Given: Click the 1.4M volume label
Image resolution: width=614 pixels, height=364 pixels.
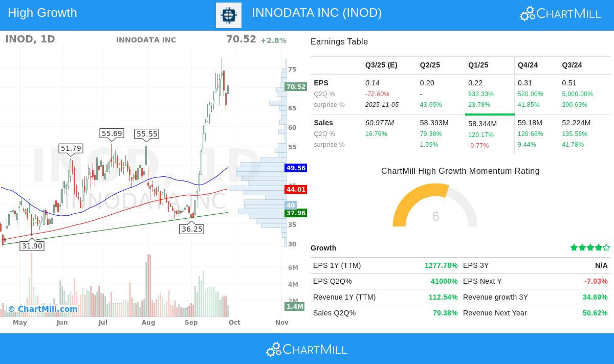Looking at the screenshot, I should (295, 306).
